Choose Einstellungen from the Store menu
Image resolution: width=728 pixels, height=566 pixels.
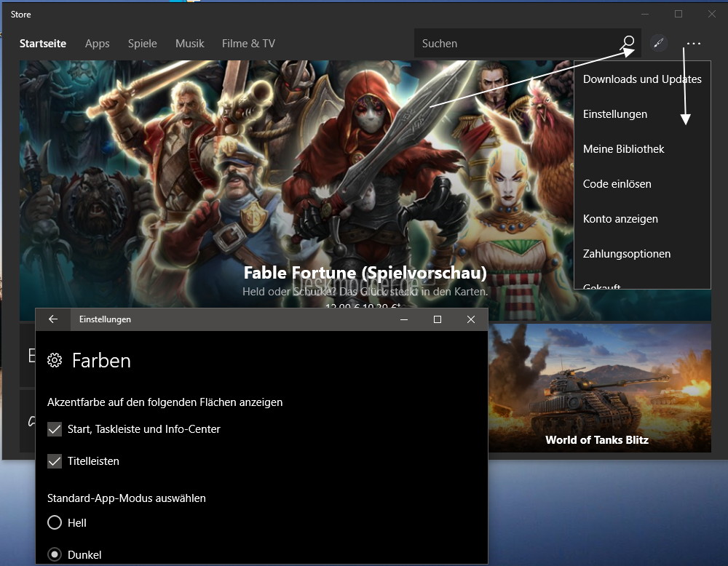(642, 114)
